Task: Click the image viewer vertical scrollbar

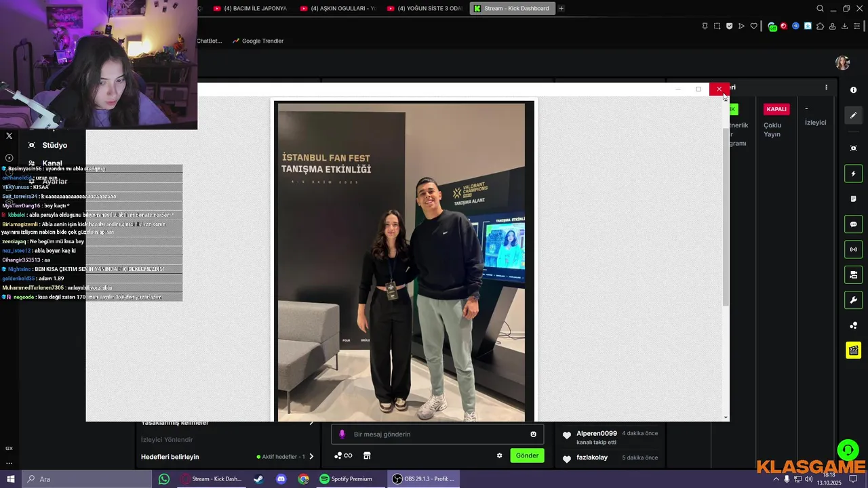Action: (726, 217)
